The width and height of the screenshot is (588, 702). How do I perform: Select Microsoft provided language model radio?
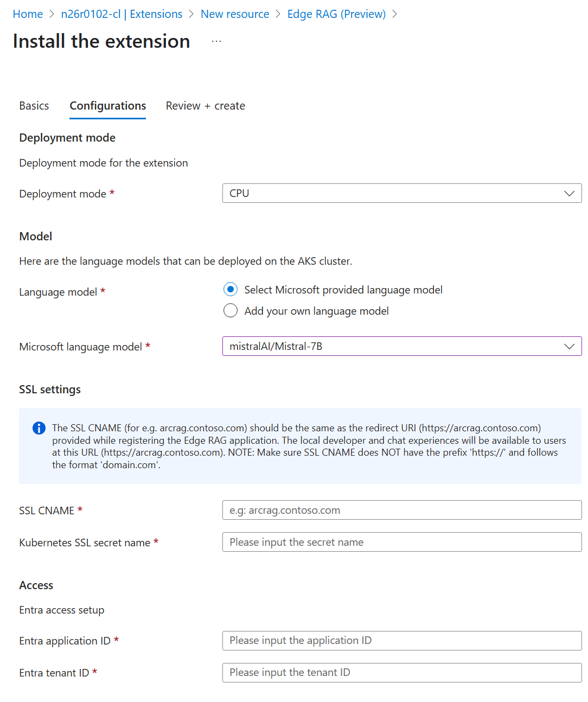pyautogui.click(x=231, y=290)
